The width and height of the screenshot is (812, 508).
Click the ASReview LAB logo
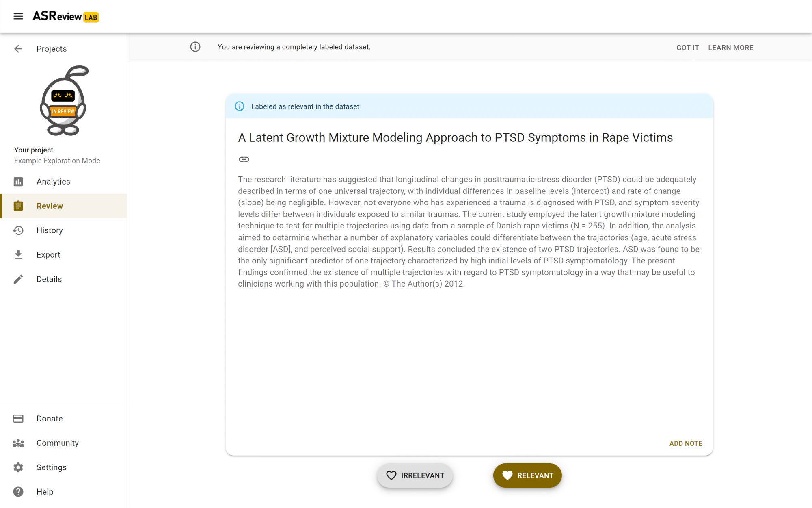65,16
